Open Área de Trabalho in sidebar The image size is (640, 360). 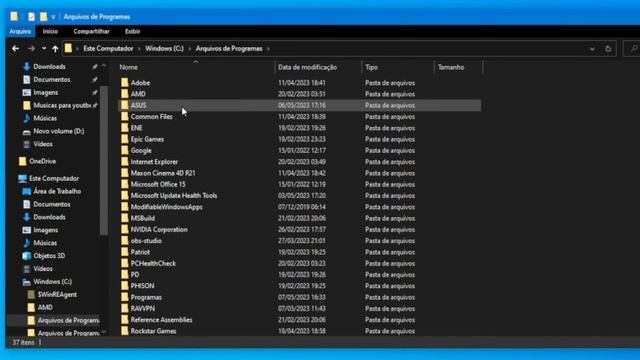(57, 191)
